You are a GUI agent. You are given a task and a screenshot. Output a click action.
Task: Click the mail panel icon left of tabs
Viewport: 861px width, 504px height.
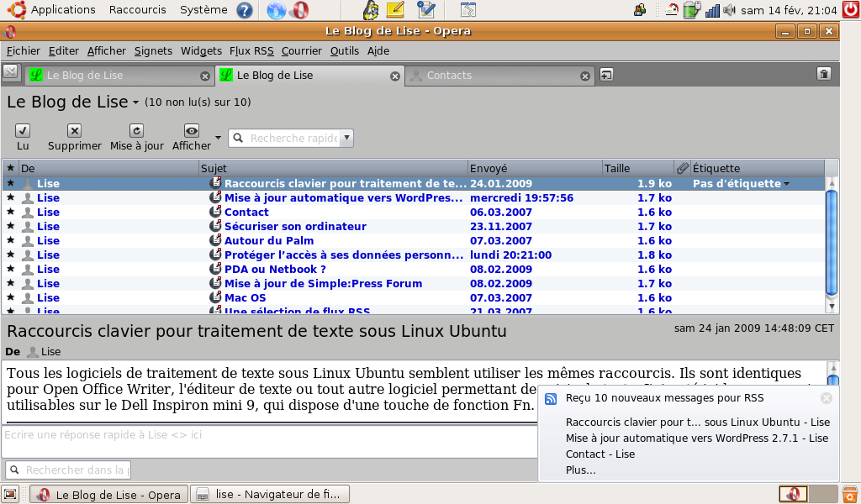[x=11, y=71]
